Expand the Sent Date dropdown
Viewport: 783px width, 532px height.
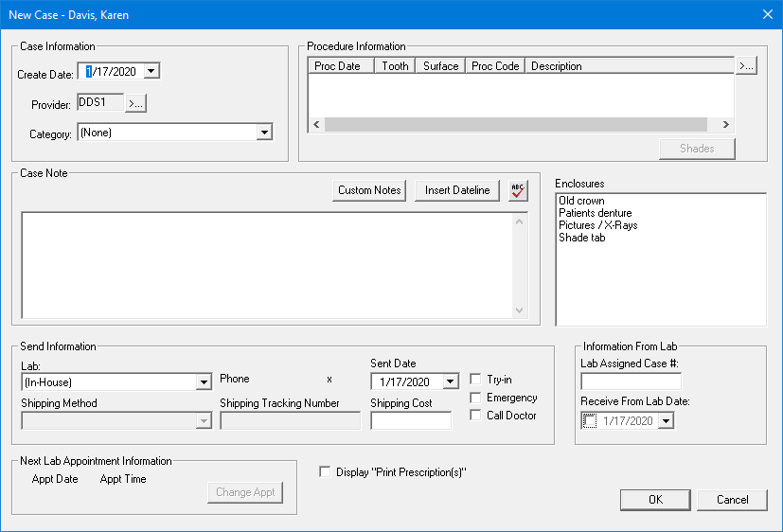(x=447, y=382)
